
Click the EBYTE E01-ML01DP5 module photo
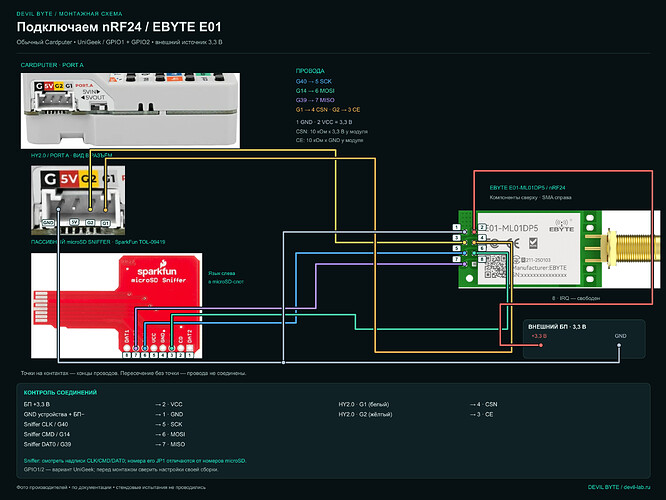pos(559,249)
